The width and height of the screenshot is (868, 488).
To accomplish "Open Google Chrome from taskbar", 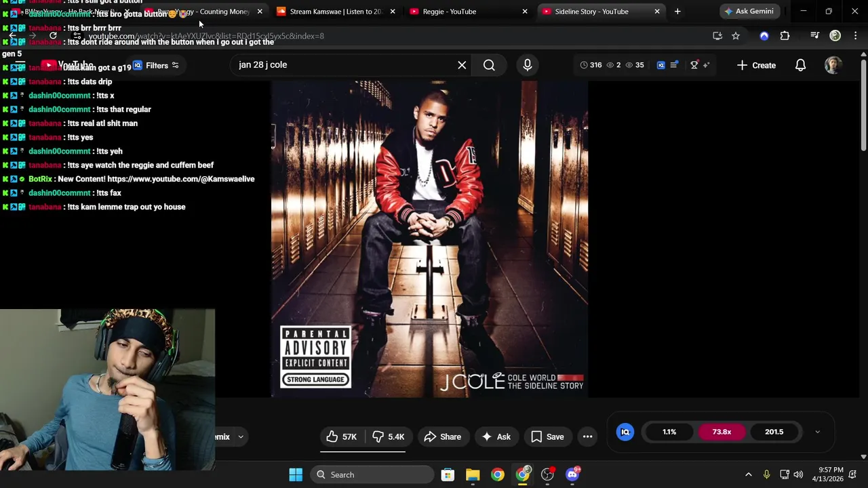I will click(498, 474).
